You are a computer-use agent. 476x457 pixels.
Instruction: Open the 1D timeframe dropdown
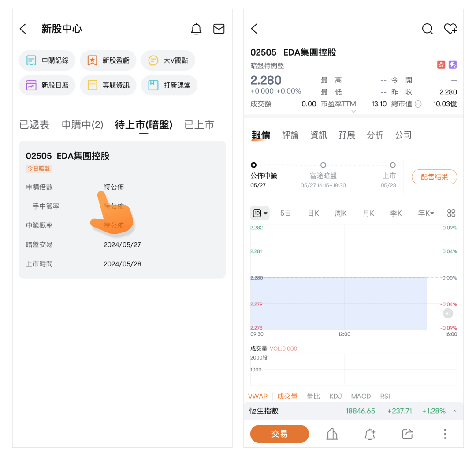pyautogui.click(x=260, y=213)
